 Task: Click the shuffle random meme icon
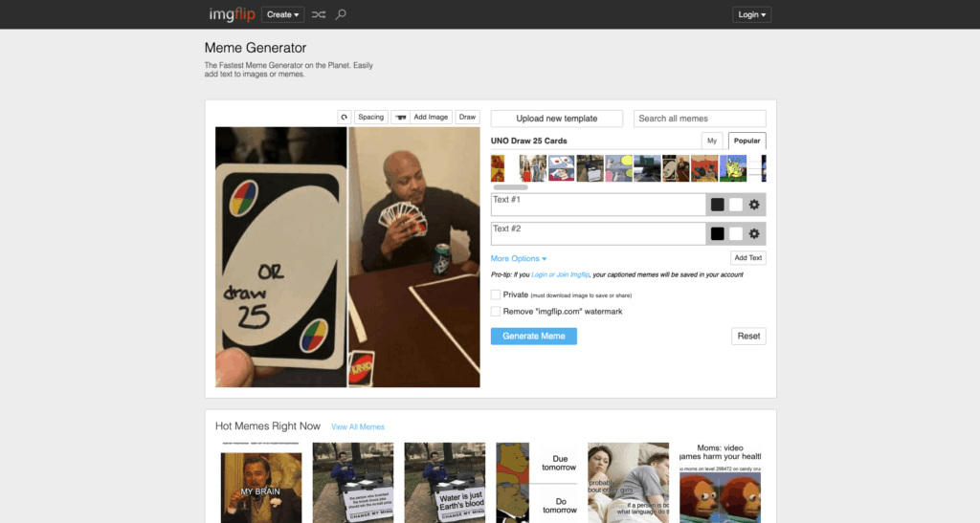click(x=319, y=14)
